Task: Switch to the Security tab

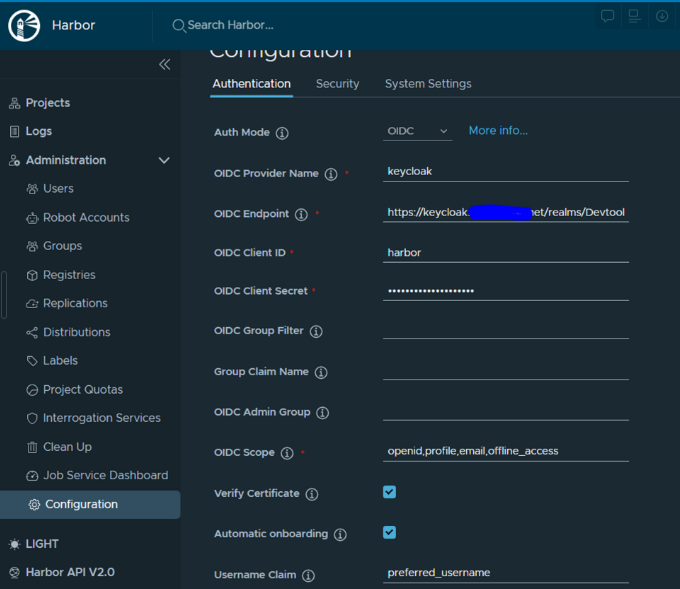Action: point(337,84)
